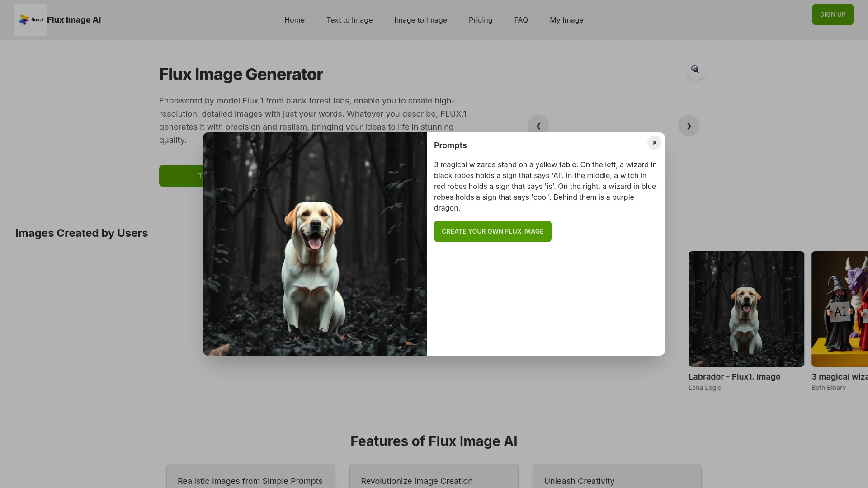868x488 pixels.
Task: Click the right carousel navigation arrow
Action: [689, 126]
